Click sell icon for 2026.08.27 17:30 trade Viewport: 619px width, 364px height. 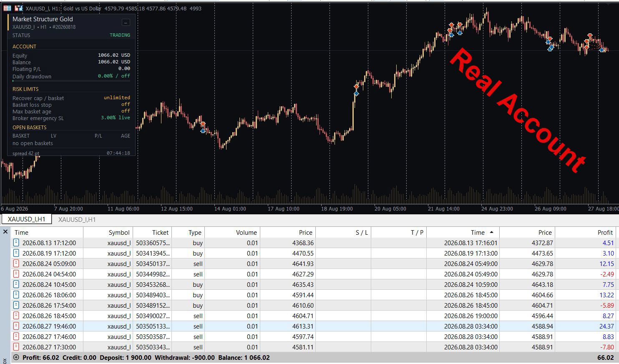[x=16, y=347]
